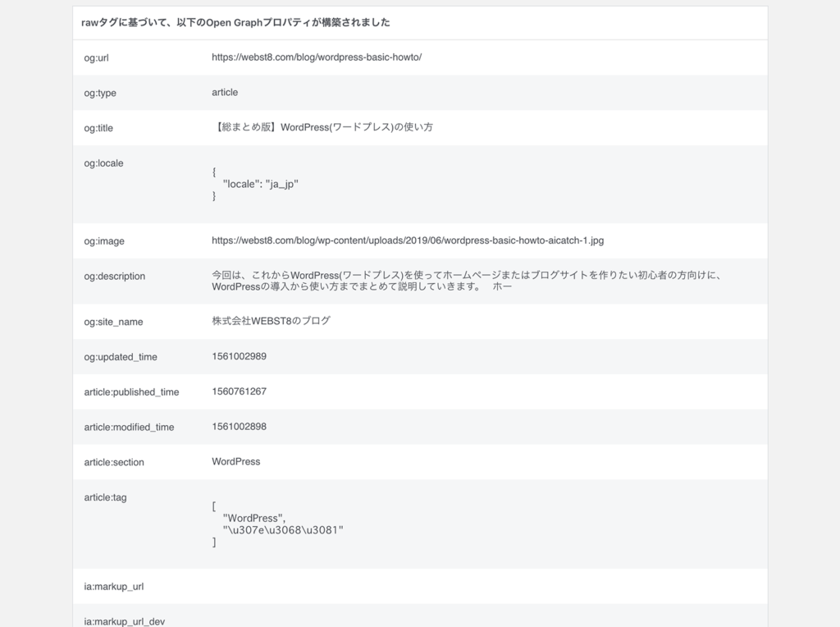840x627 pixels.
Task: Open the og:image JPEG URL
Action: tap(407, 240)
